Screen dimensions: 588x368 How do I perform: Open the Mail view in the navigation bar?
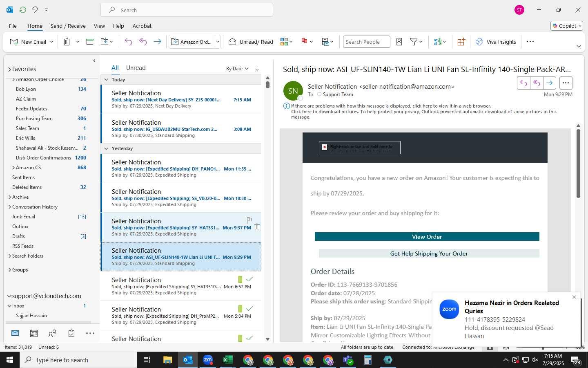[15, 333]
